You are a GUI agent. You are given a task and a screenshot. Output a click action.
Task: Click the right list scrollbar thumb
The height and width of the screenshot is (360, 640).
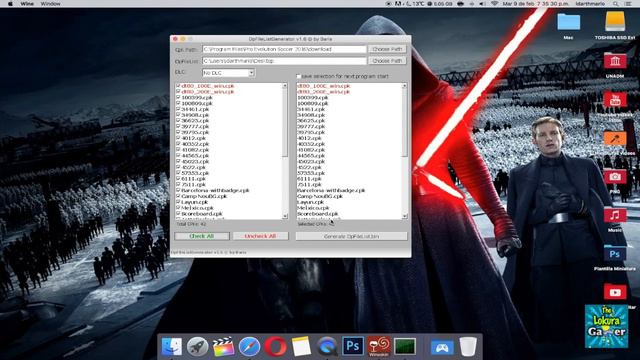(404, 122)
